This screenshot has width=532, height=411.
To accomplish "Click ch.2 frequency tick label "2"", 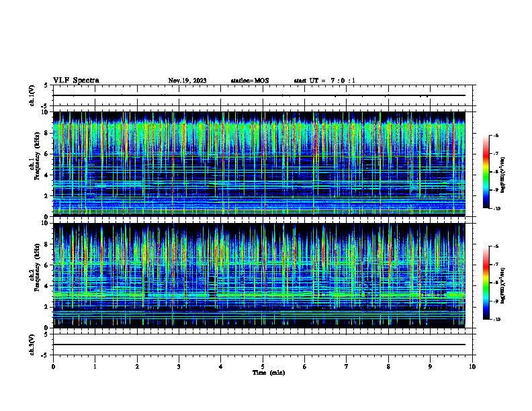I will (x=47, y=307).
